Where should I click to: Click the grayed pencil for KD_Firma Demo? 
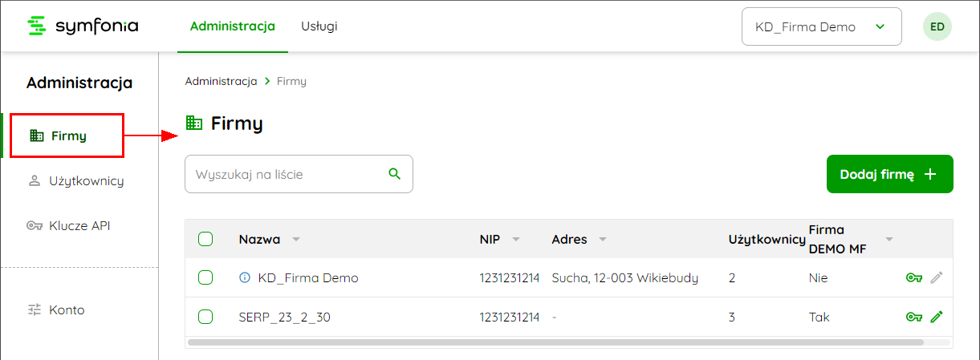click(937, 278)
